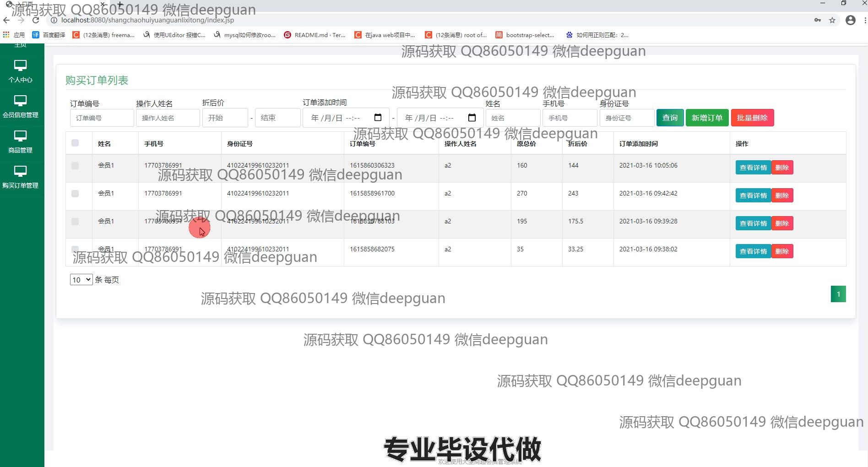Check the row for order 1615858961700
The image size is (868, 467).
tap(75, 194)
